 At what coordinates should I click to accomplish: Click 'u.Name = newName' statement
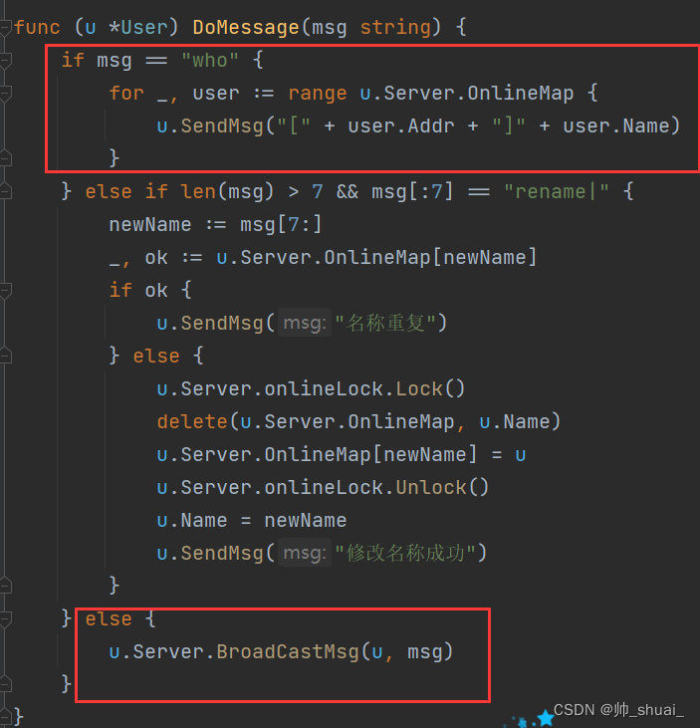coord(252,521)
